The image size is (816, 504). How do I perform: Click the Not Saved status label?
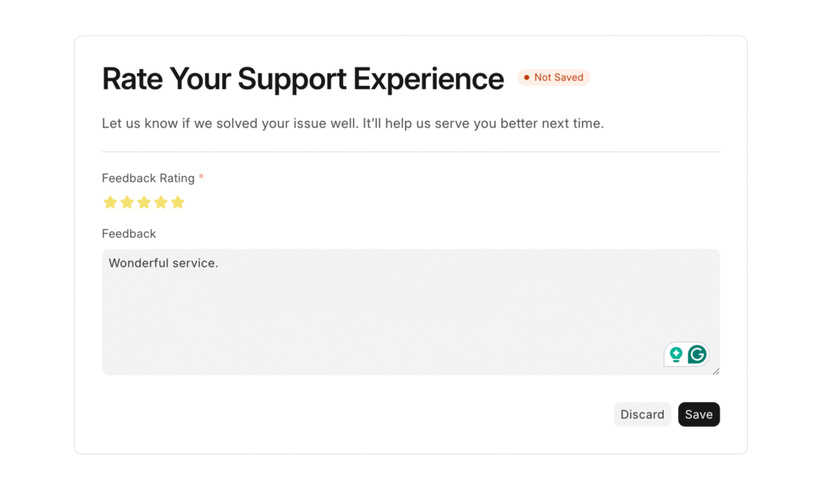(559, 77)
